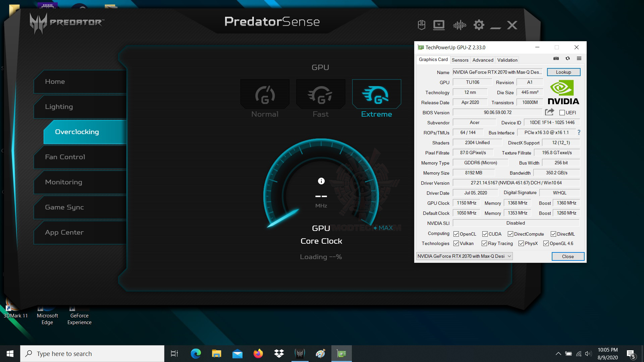This screenshot has width=644, height=362.
Task: Refresh GPU-Z readings via circular arrows icon
Action: (568, 58)
